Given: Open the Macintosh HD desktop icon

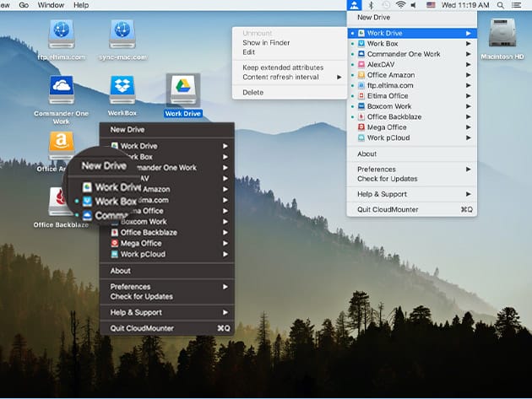Looking at the screenshot, I should click(503, 35).
